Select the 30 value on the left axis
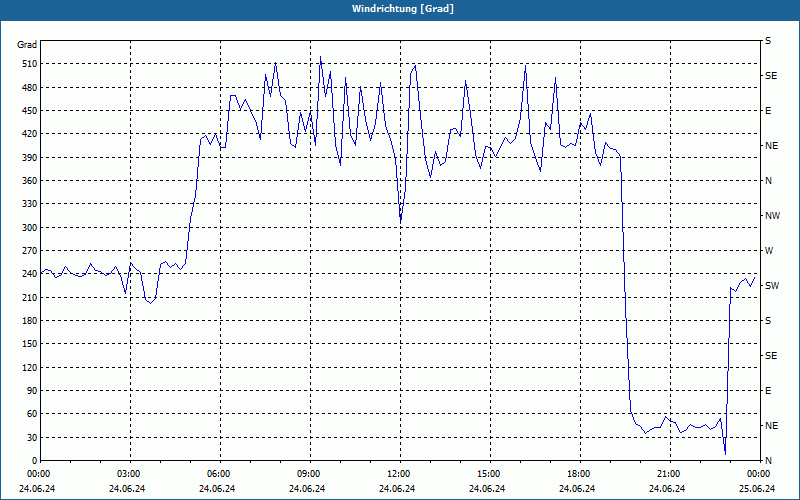The height and width of the screenshot is (500, 800). pos(30,437)
